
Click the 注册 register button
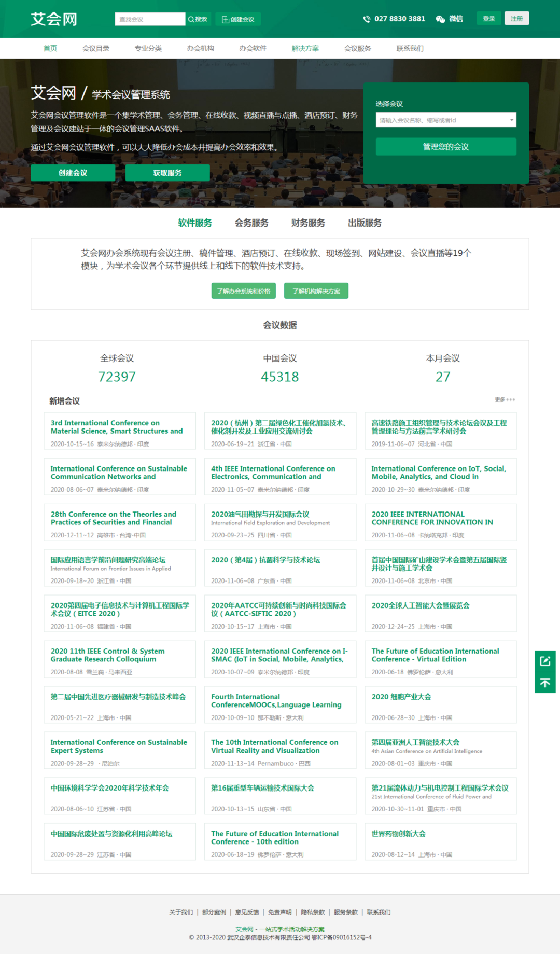point(516,19)
